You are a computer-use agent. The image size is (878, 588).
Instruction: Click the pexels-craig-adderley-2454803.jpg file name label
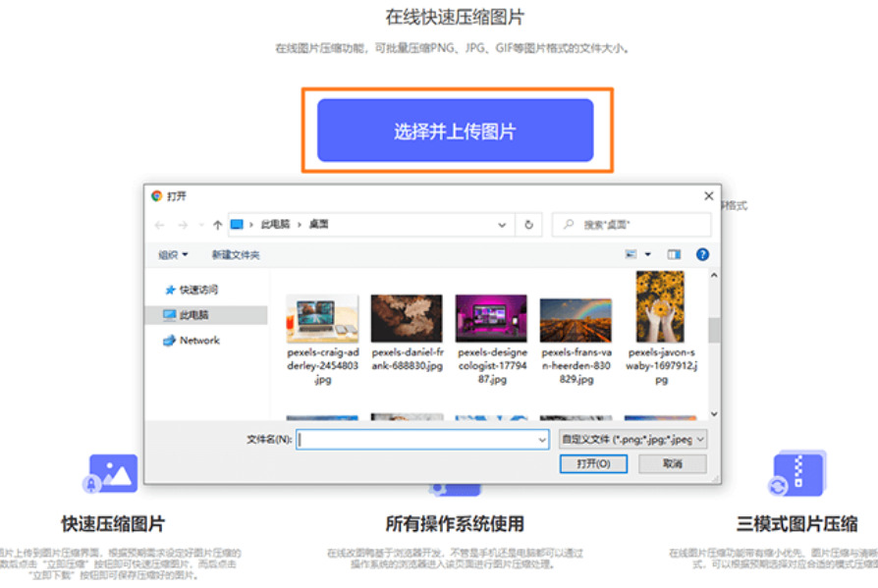(x=322, y=366)
